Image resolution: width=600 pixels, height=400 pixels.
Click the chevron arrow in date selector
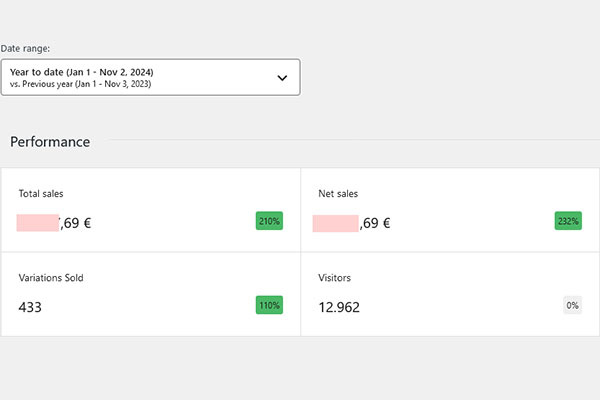pyautogui.click(x=282, y=78)
